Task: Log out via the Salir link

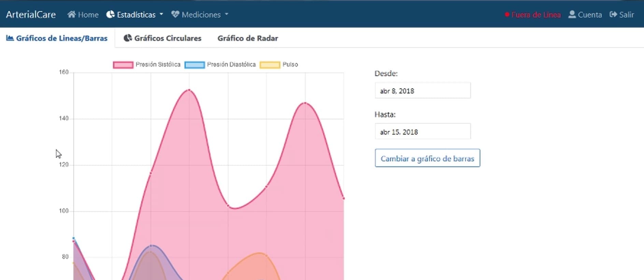Action: 622,14
